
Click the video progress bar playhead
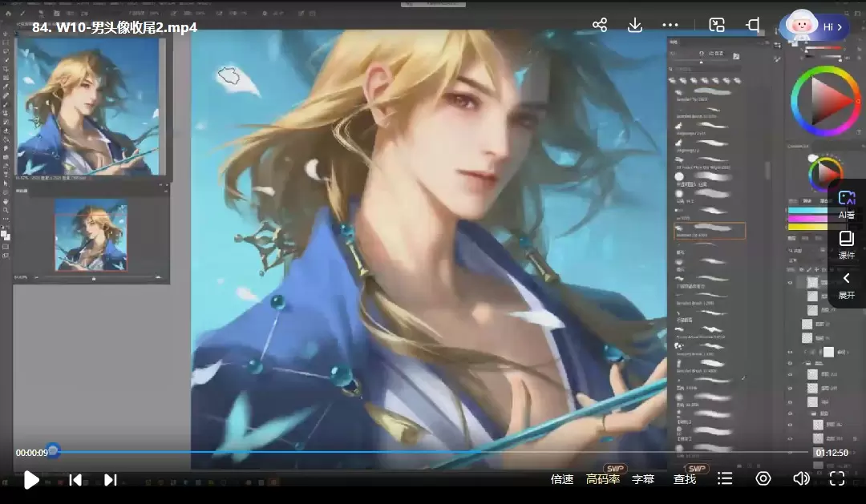(x=53, y=451)
